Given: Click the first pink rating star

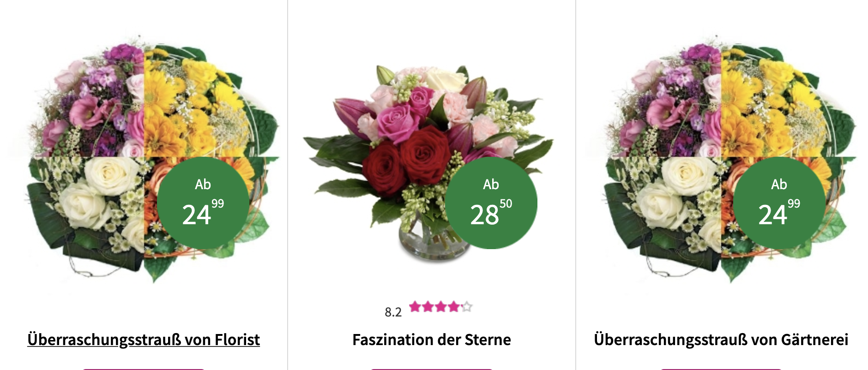Looking at the screenshot, I should [x=415, y=306].
